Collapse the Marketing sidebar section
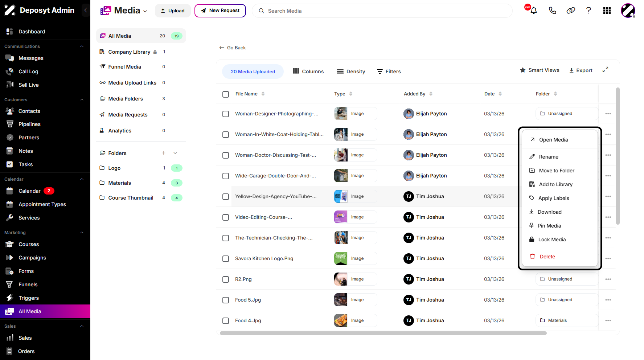The height and width of the screenshot is (360, 644). 82,233
